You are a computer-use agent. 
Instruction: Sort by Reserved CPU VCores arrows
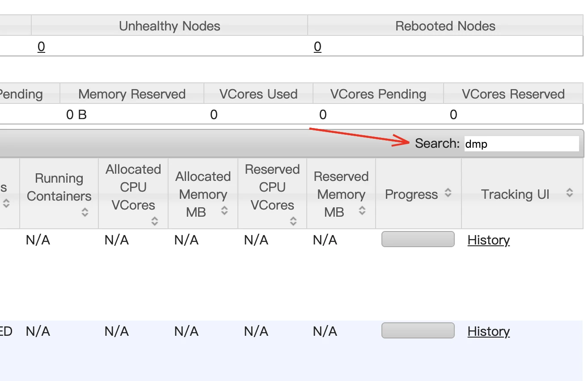[x=293, y=221]
